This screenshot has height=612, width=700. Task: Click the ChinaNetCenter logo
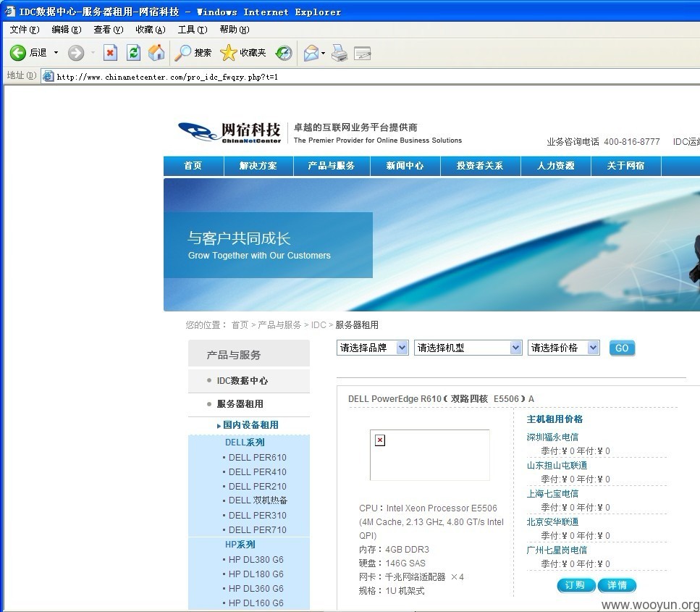229,133
